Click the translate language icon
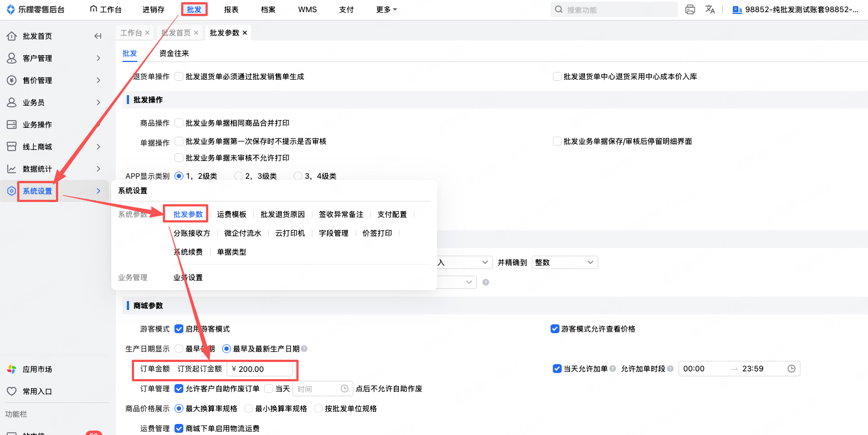This screenshot has height=435, width=868. tap(710, 9)
